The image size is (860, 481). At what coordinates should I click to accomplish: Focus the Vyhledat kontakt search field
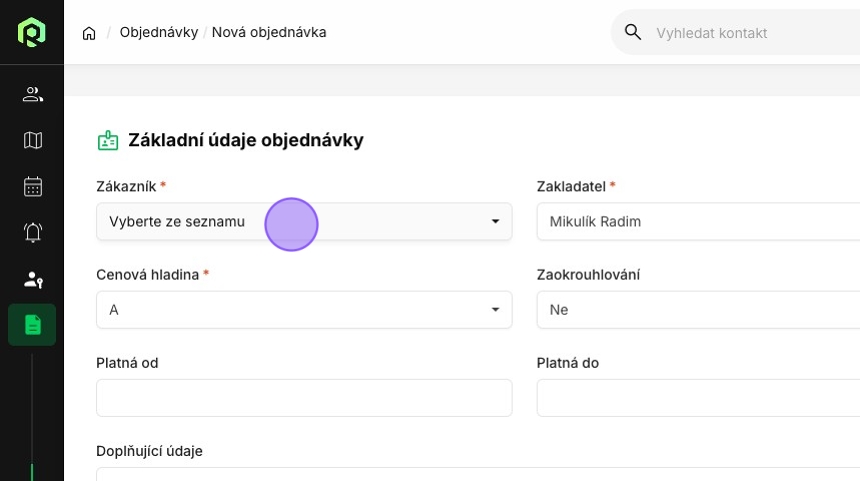tap(757, 33)
